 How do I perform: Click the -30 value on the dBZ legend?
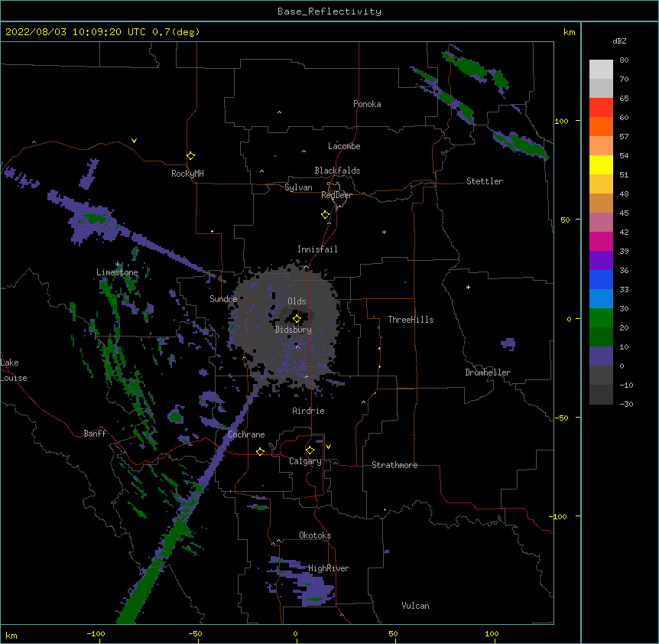pos(626,404)
